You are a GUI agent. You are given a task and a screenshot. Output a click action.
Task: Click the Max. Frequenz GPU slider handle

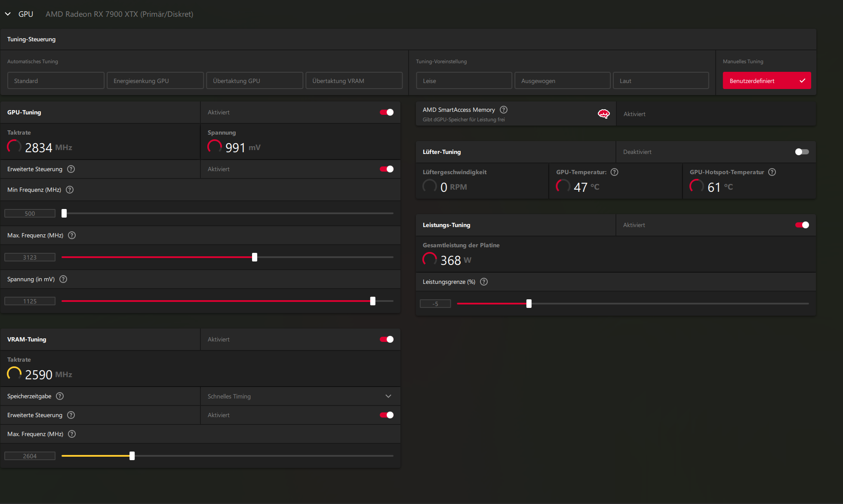click(255, 257)
